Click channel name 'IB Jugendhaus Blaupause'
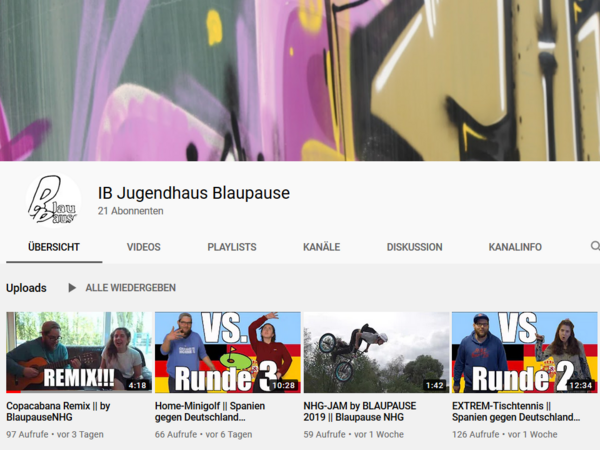Screen dimensions: 600x450 194,193
